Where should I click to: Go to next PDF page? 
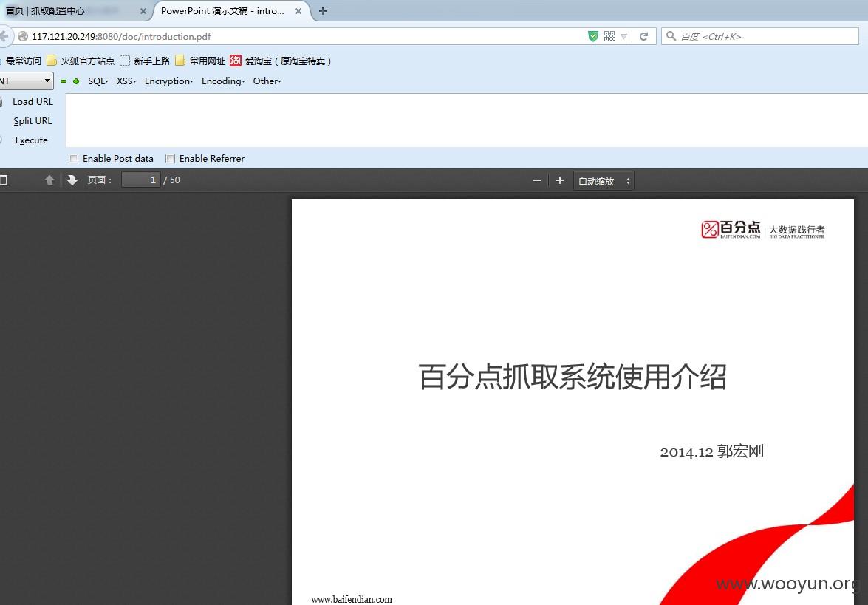pos(72,180)
